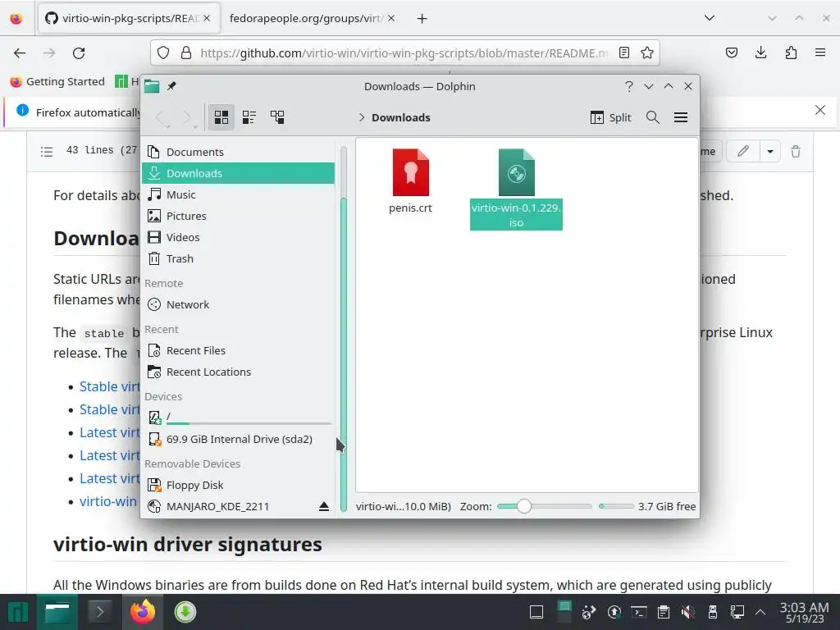Edit the README with pencil icon
The image size is (840, 630).
(742, 152)
